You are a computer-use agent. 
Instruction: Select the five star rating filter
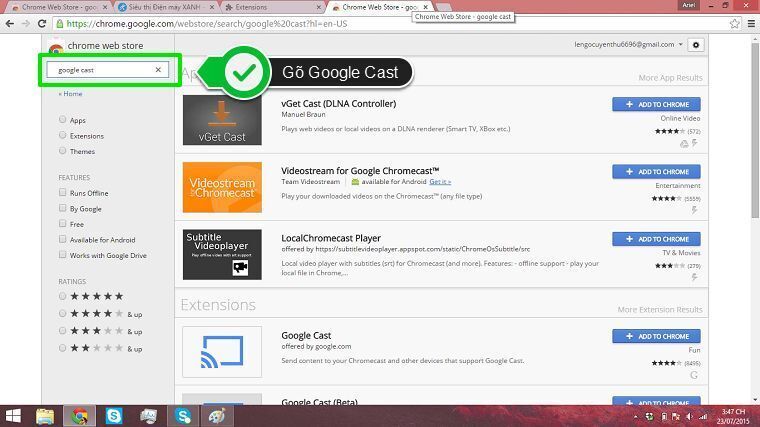[x=63, y=296]
